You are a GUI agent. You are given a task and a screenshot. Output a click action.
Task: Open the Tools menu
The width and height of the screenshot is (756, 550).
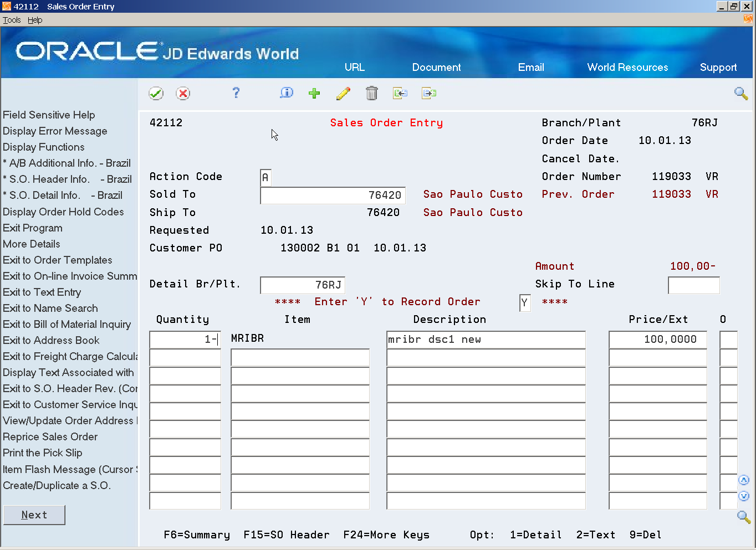12,20
